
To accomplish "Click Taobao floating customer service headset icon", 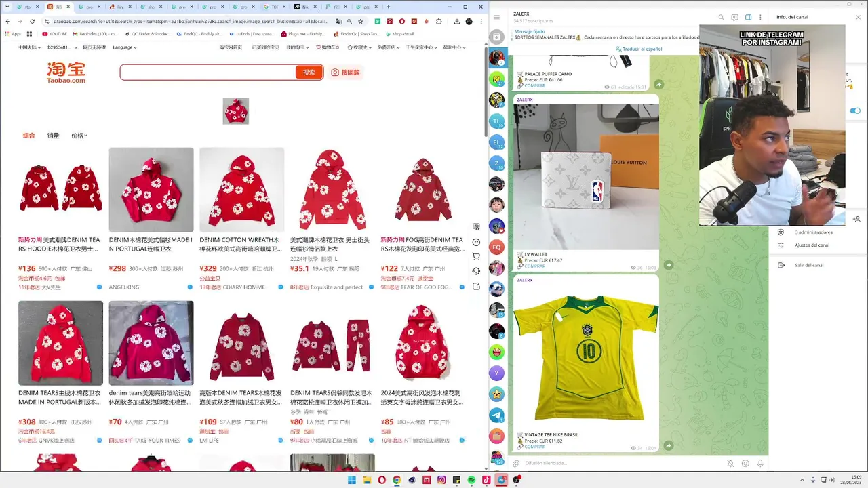I will pyautogui.click(x=476, y=271).
